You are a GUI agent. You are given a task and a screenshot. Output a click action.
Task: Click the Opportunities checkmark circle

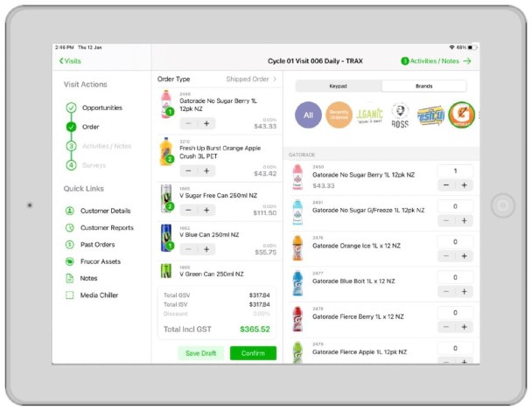(x=71, y=108)
